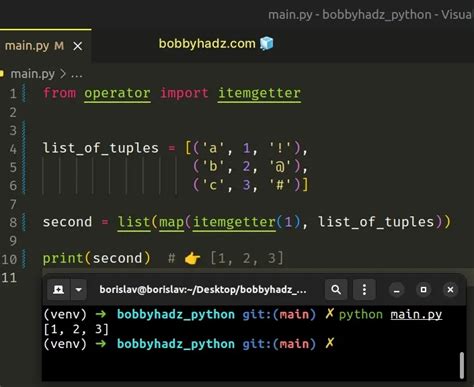474x387 pixels.
Task: Open the terminal three-dot menu
Action: click(x=364, y=290)
